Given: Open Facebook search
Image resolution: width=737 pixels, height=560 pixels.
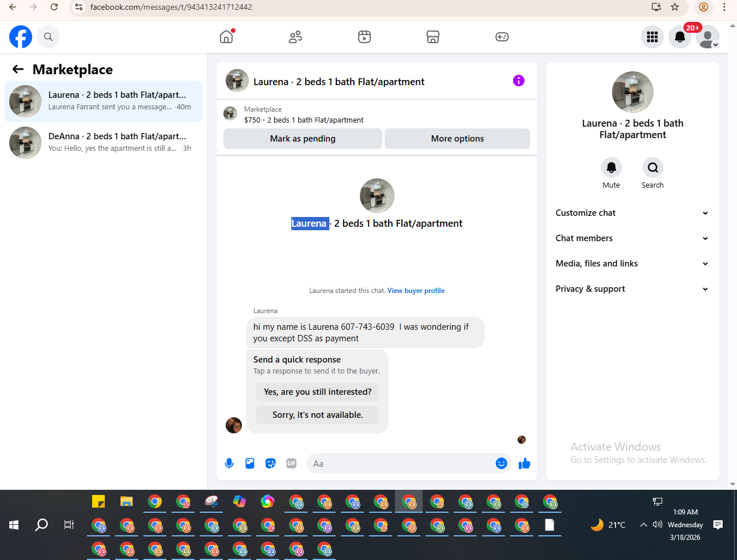Looking at the screenshot, I should click(x=48, y=37).
